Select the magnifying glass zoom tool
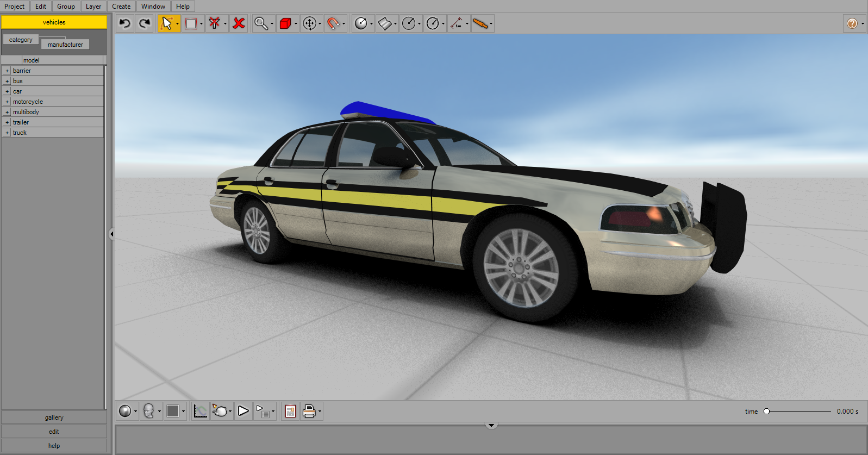 click(261, 23)
